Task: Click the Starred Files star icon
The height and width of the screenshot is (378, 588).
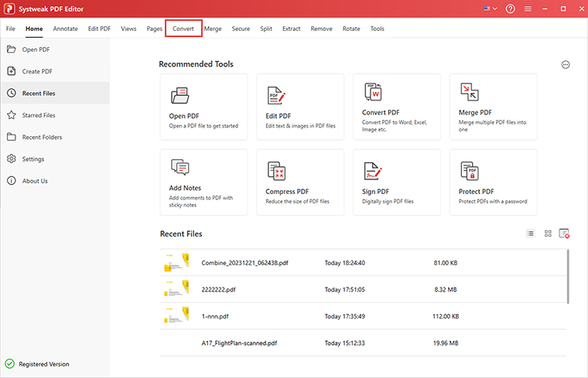Action: click(12, 115)
